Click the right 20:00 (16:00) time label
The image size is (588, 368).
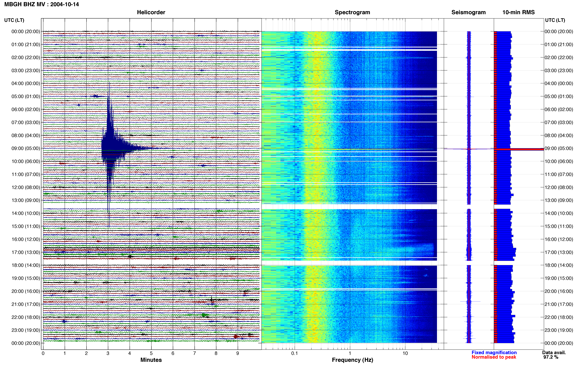click(x=559, y=291)
